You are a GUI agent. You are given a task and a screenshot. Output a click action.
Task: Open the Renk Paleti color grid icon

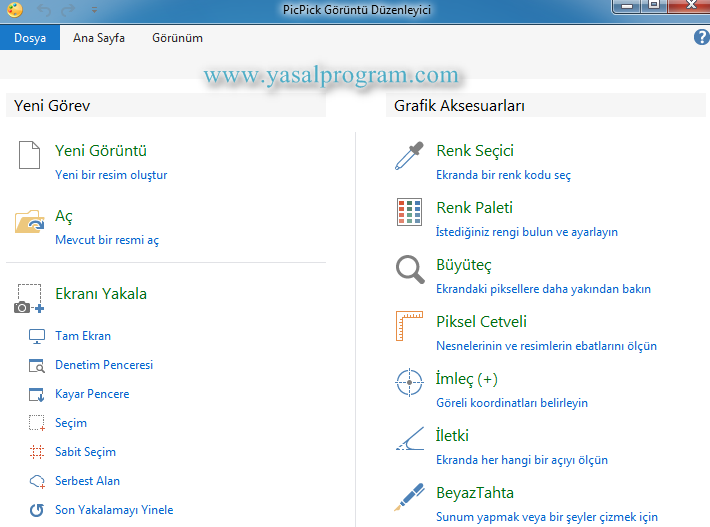click(410, 213)
